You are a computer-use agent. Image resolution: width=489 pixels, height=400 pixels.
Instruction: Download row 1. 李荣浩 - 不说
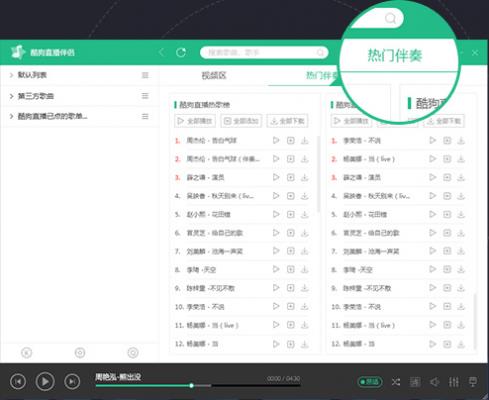point(461,141)
